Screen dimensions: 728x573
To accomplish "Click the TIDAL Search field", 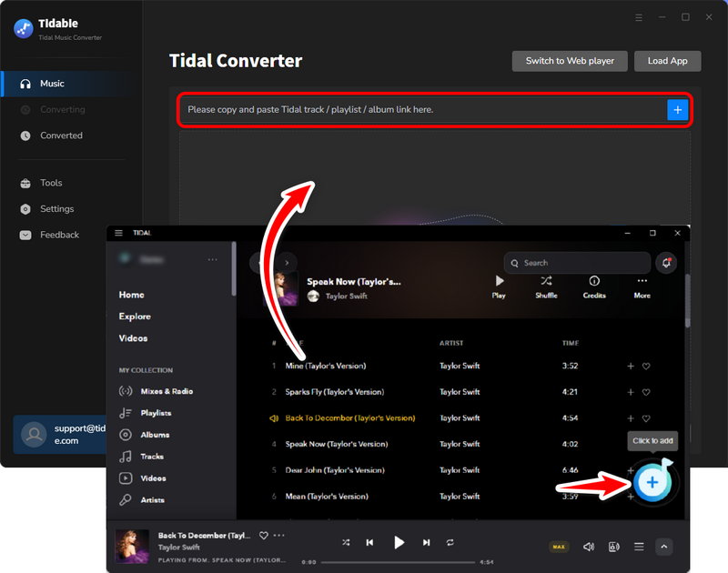I will [x=577, y=263].
